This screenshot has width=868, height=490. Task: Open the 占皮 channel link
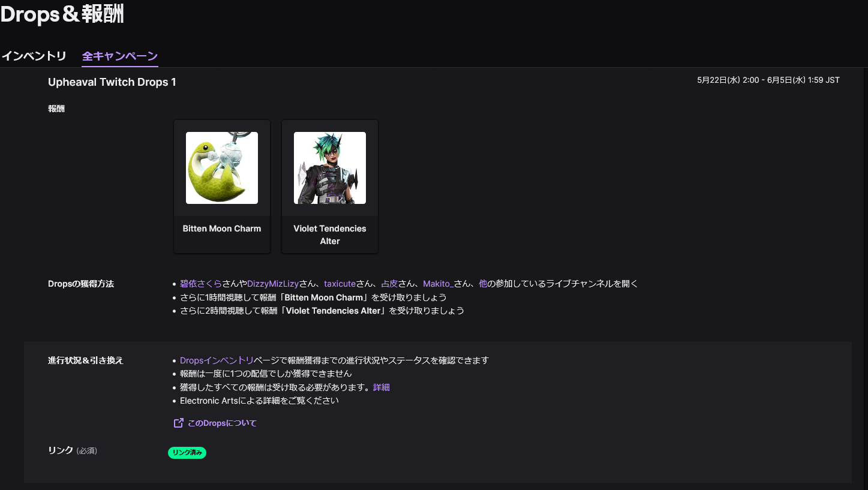389,284
